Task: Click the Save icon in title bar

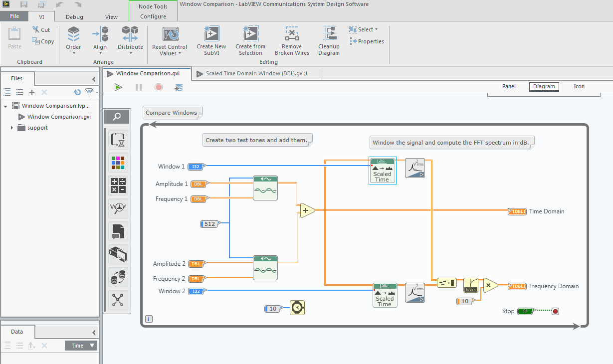Action: click(24, 4)
